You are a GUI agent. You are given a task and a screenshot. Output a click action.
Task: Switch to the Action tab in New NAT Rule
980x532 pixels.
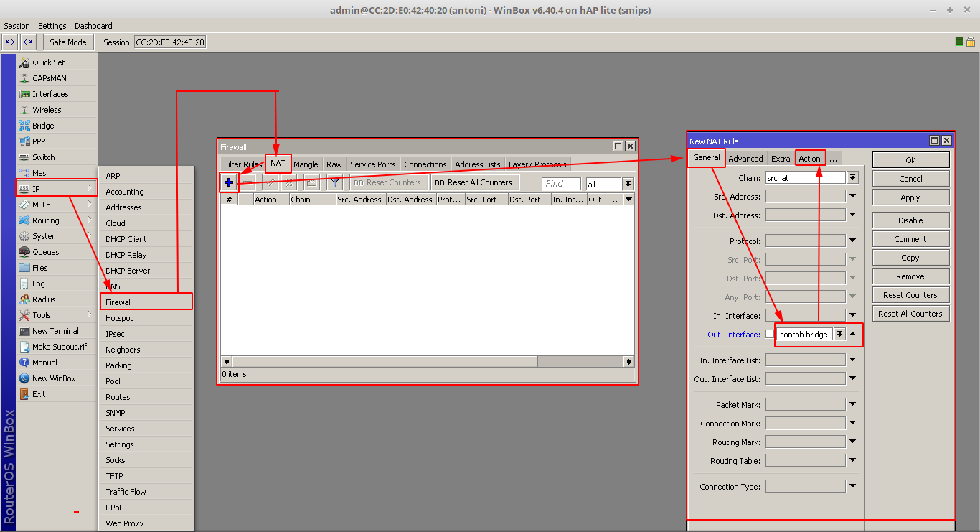click(810, 158)
